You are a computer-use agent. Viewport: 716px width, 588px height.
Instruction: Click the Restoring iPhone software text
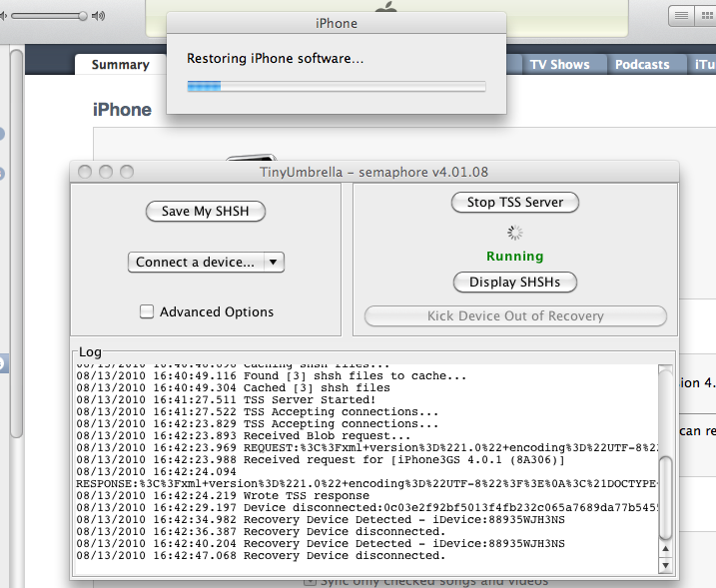pos(276,59)
